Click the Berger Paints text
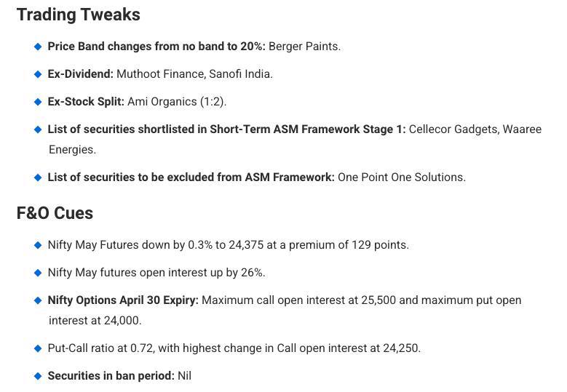This screenshot has width=567, height=392. coord(304,47)
